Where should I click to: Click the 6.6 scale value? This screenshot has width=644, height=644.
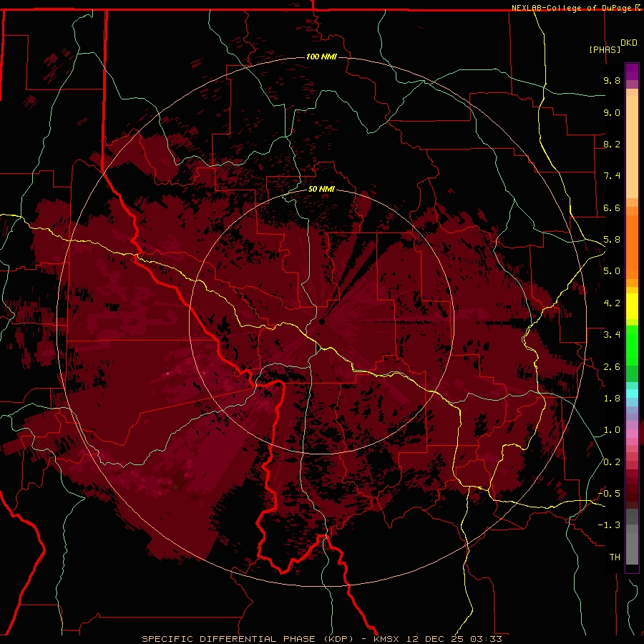coord(612,208)
